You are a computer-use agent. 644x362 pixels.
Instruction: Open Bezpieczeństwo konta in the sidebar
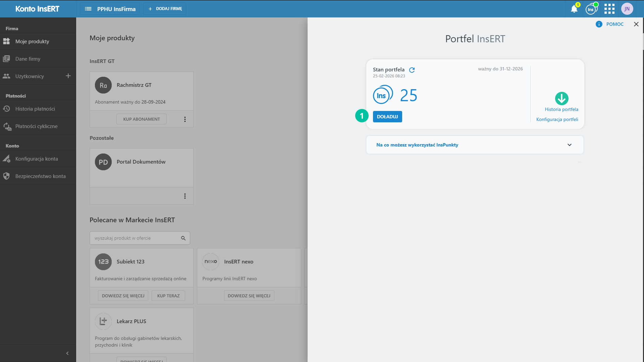coord(40,176)
